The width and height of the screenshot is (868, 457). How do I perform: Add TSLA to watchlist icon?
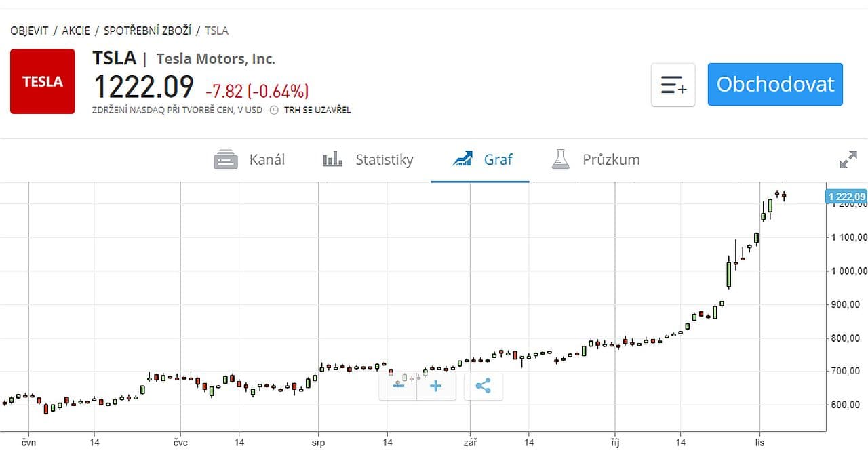click(673, 85)
